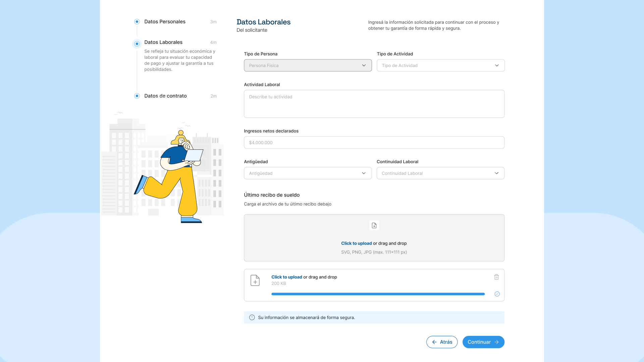Select the Datos Personales step indicator

137,22
